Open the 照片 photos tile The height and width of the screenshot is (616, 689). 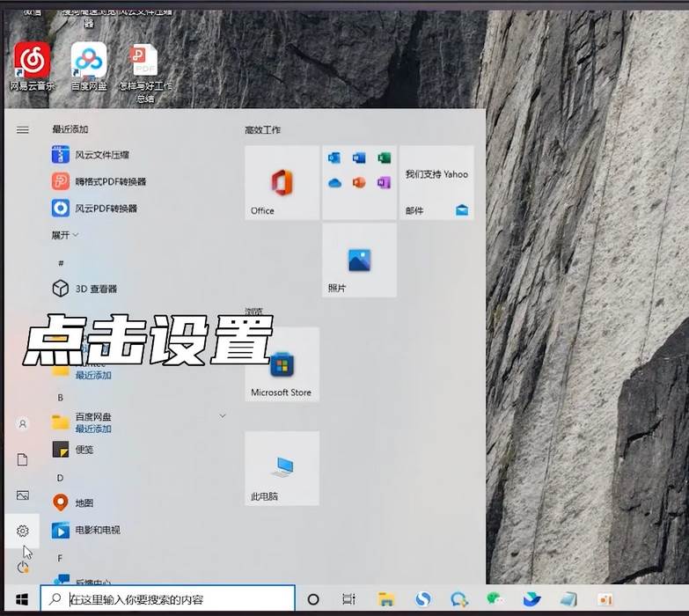[359, 260]
